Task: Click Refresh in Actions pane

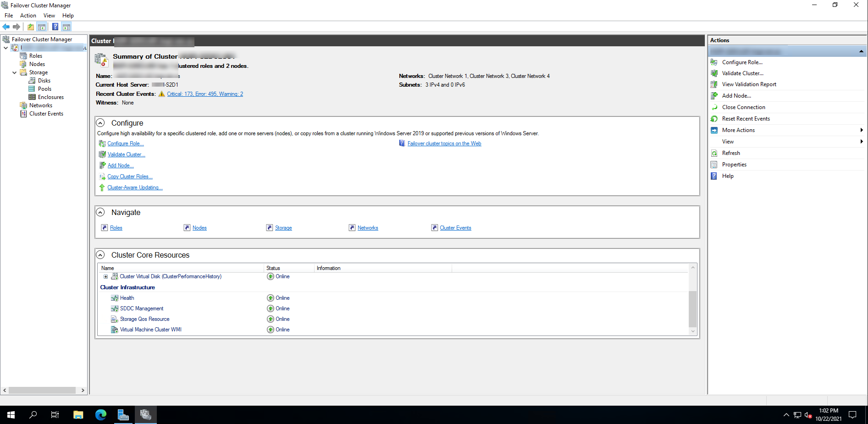Action: pos(731,153)
